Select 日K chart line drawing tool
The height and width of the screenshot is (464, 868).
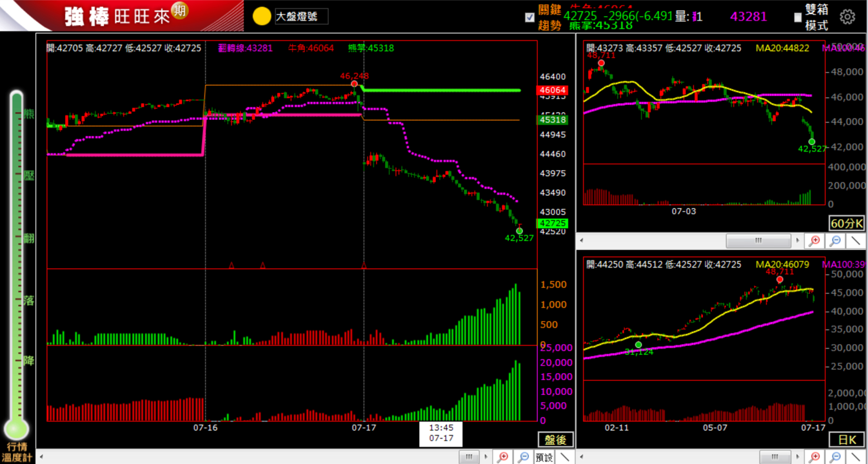coord(856,457)
